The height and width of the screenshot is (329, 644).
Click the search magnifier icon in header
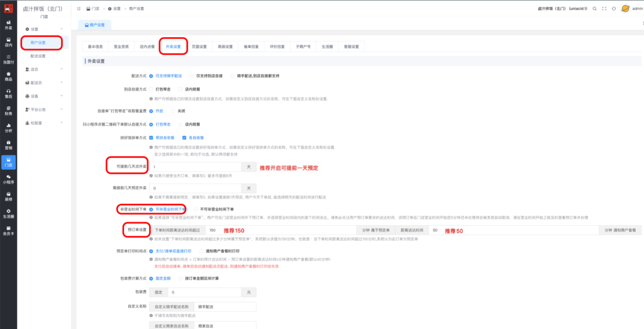coord(594,8)
